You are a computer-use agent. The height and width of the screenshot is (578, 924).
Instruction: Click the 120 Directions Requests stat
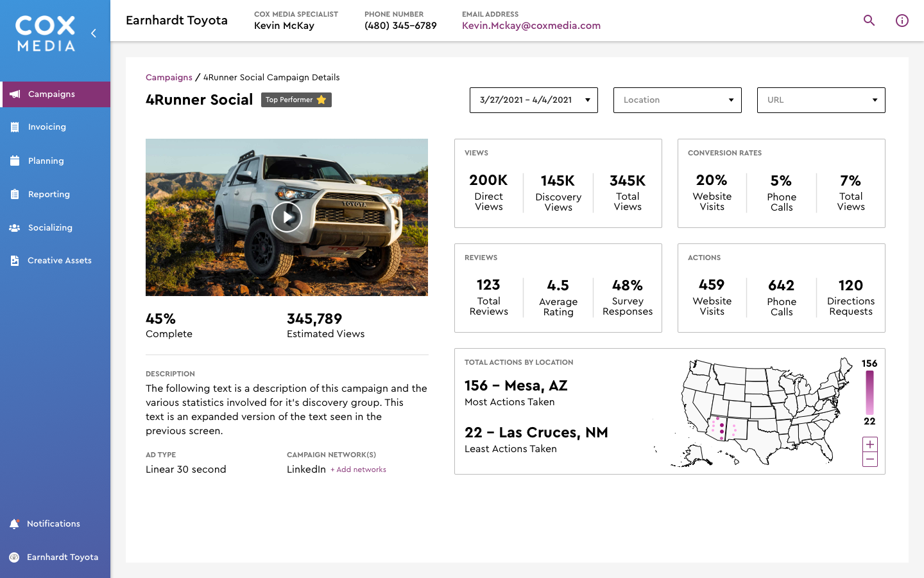(x=851, y=297)
